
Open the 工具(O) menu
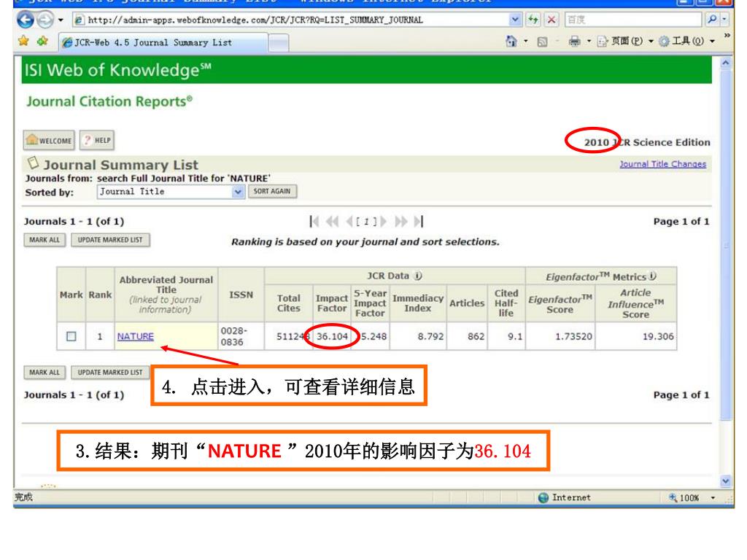(686, 42)
